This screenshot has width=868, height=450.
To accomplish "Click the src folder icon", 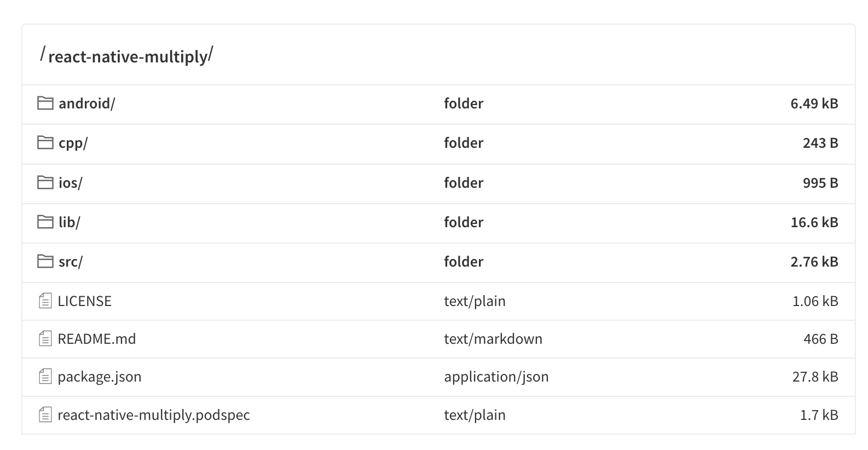I will 45,262.
